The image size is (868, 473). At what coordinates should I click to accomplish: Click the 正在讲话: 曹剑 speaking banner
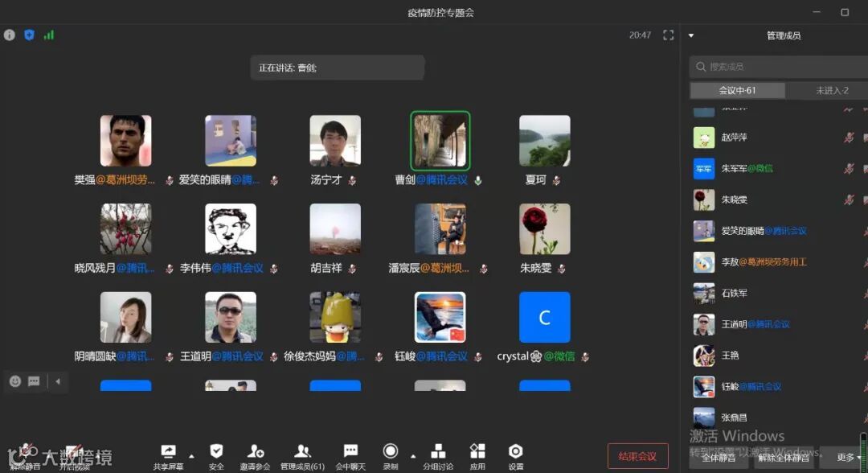point(337,68)
